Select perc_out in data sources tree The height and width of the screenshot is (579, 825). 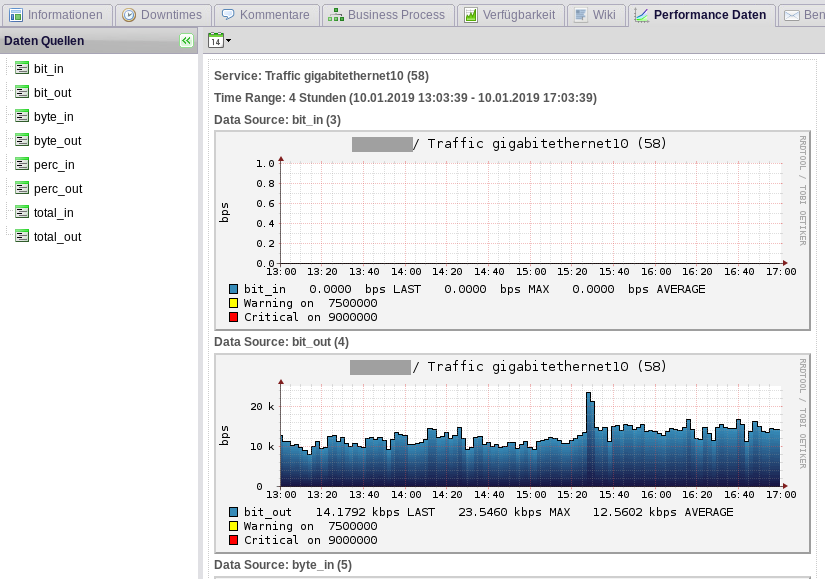click(x=58, y=189)
